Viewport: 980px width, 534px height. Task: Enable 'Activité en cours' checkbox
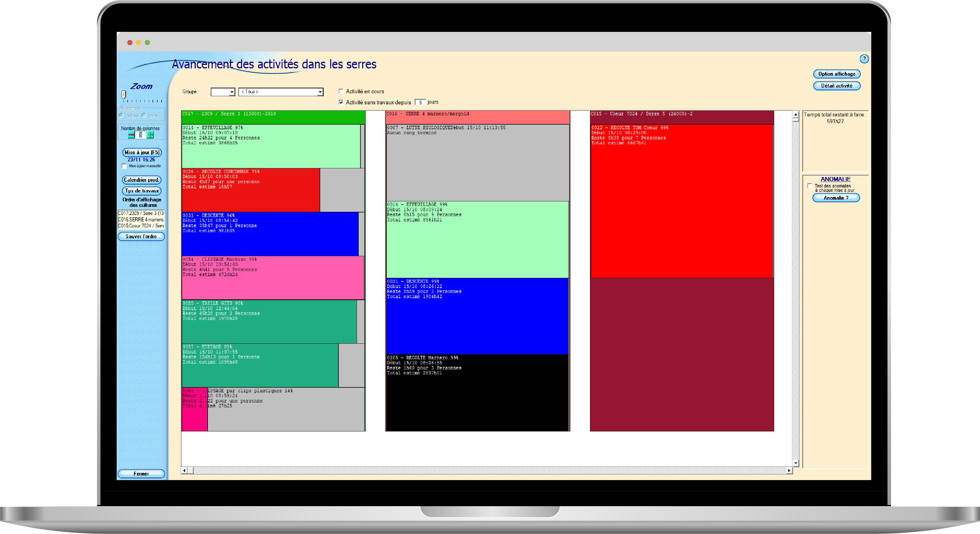[x=341, y=91]
